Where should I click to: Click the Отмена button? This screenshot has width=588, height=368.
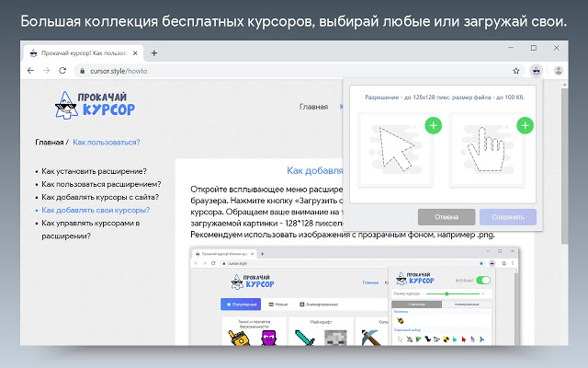[x=447, y=217]
